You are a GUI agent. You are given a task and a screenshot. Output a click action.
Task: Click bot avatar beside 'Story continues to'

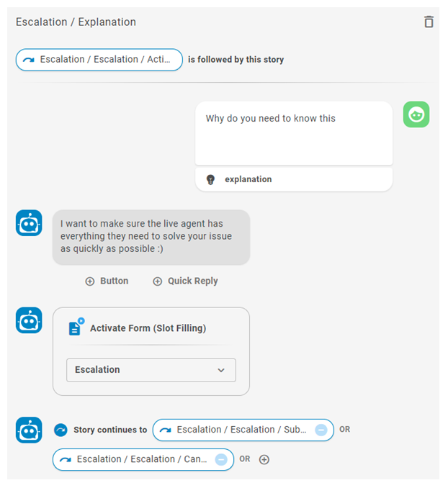[x=29, y=430]
